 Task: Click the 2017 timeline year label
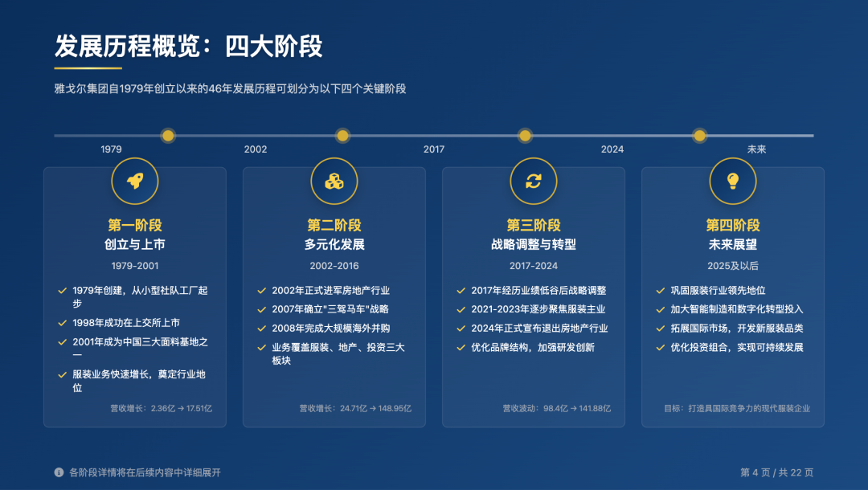point(434,149)
